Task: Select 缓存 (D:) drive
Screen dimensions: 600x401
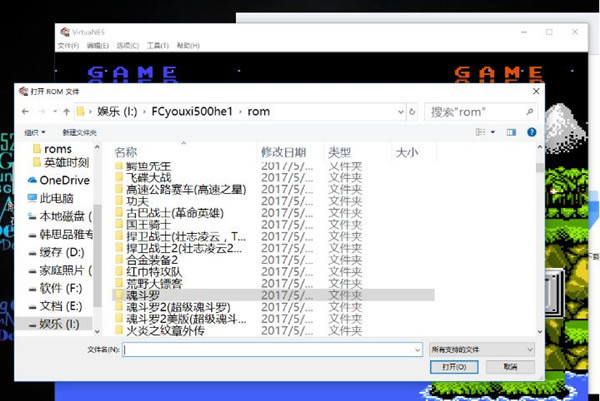Action: [x=56, y=252]
